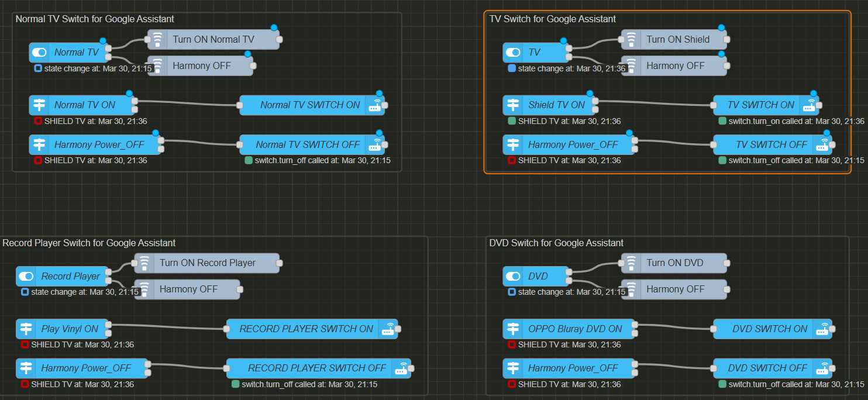
Task: Click the toggle icon on Normal TV node
Action: click(39, 53)
